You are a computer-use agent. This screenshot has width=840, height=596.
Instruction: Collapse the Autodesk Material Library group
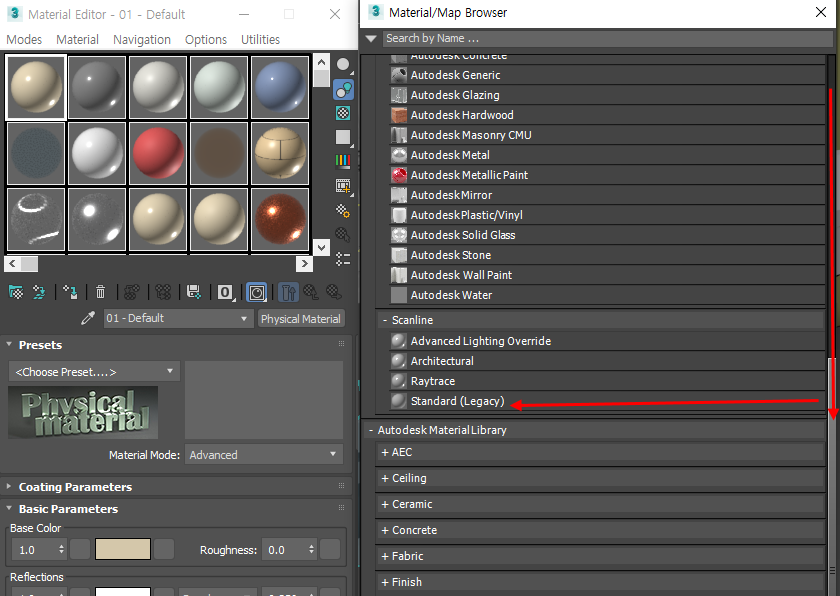point(371,431)
